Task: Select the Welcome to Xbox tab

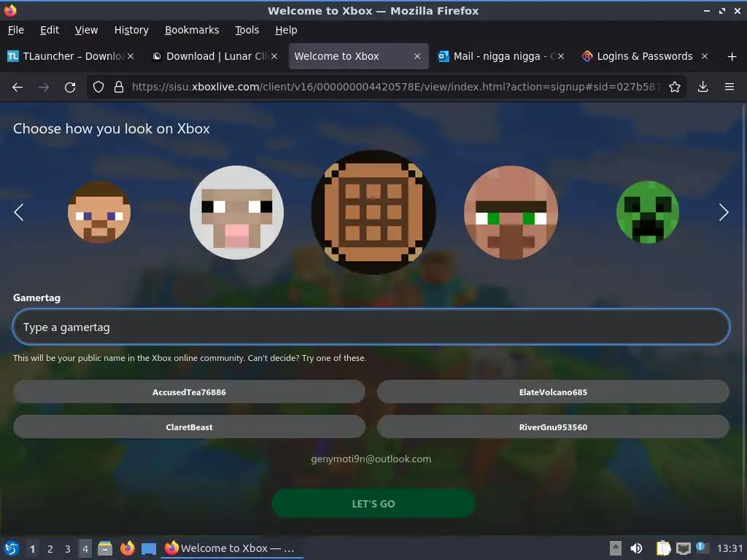Action: [359, 56]
